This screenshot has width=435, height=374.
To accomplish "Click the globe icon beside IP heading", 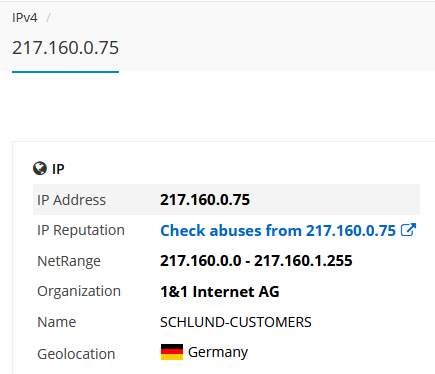I will (40, 168).
